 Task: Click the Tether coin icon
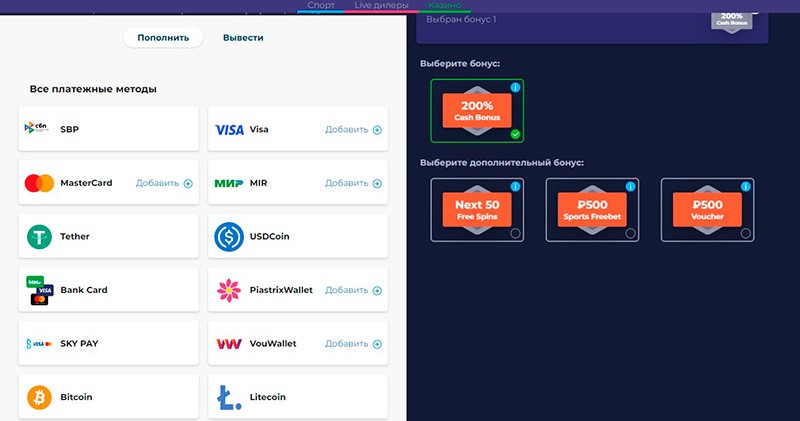39,237
